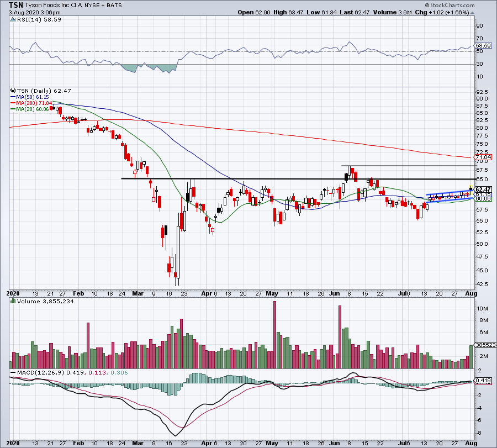Click the 71.04 red price axis tag
This screenshot has width=497, height=448.
tap(483, 157)
